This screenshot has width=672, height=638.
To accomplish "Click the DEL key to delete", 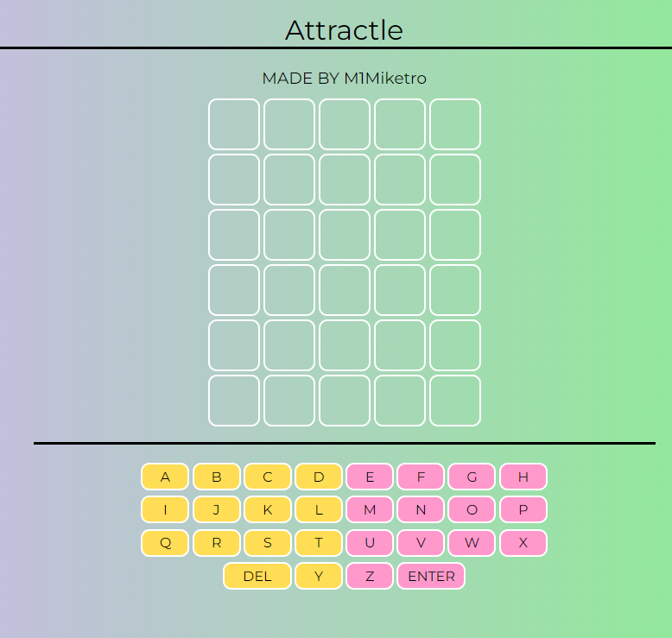I will coord(257,576).
